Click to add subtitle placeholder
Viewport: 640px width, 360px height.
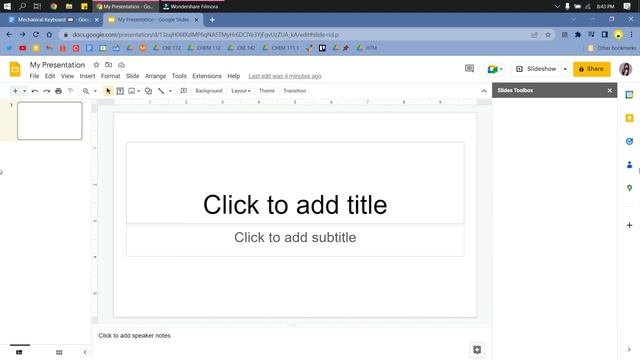click(x=295, y=240)
